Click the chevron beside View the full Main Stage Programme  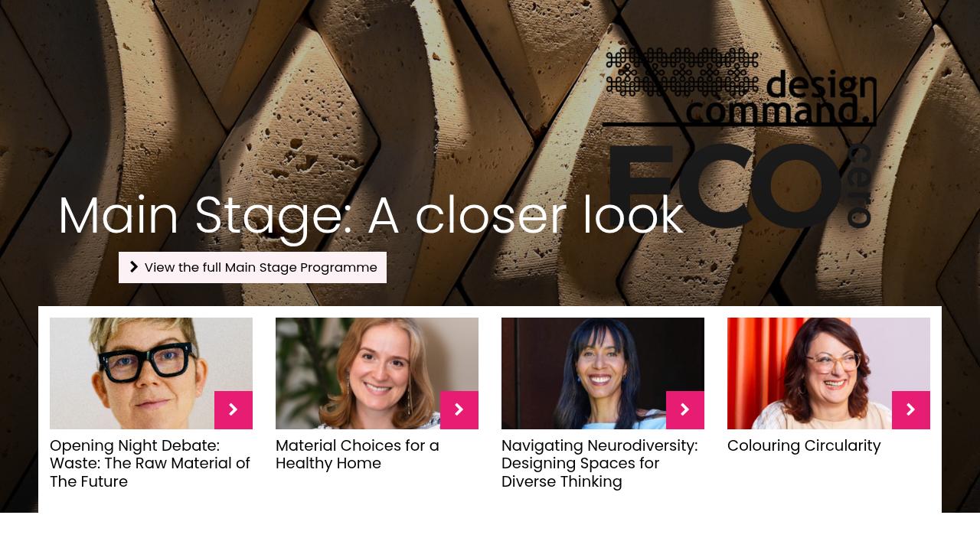coord(134,267)
